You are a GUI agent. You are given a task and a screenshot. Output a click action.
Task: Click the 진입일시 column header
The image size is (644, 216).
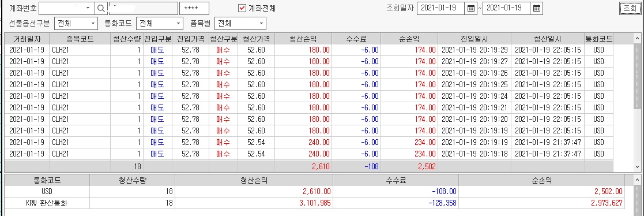click(474, 39)
